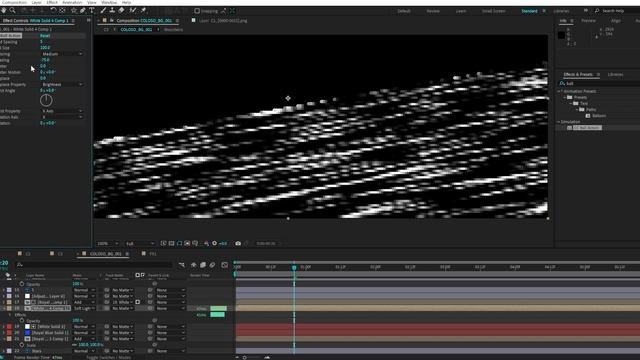Click the black color swatch in Info panel
Image resolution: width=640 pixels, height=360 pixels.
562,36
